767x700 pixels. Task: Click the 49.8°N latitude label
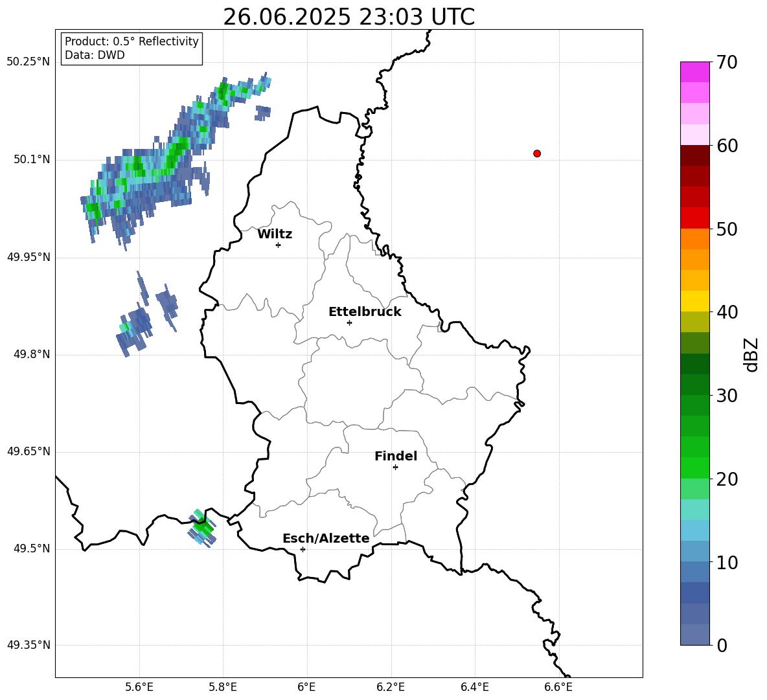[x=32, y=354]
